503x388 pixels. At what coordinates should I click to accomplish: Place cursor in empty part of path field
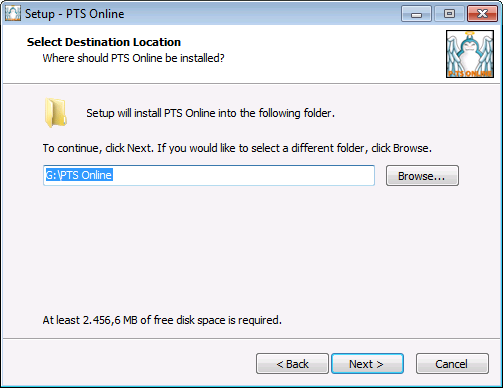point(243,175)
